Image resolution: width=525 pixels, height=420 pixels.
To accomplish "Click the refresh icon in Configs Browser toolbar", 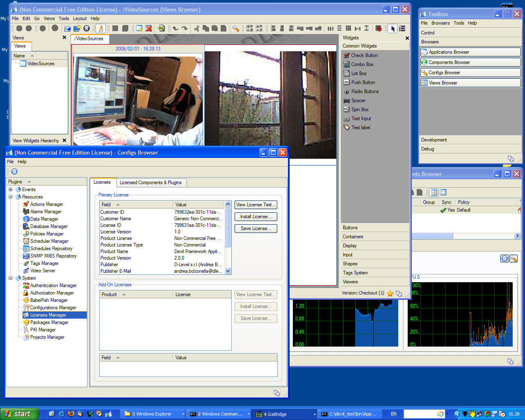I will pyautogui.click(x=14, y=171).
